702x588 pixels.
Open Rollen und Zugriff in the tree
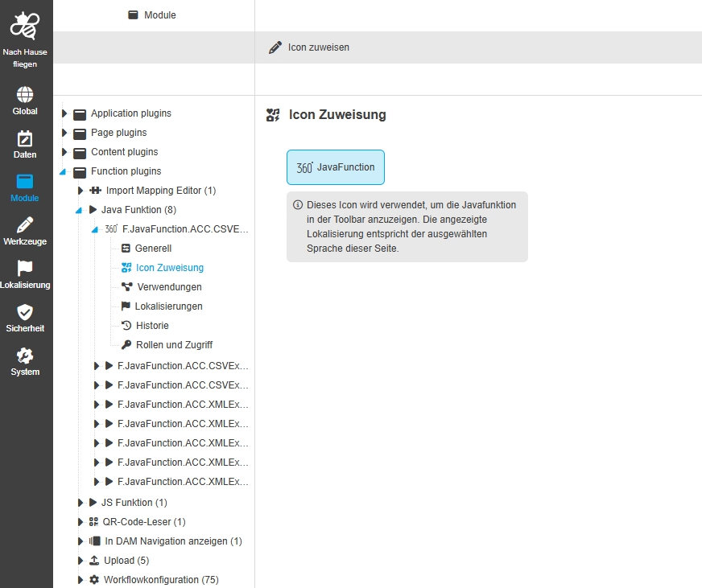(174, 344)
